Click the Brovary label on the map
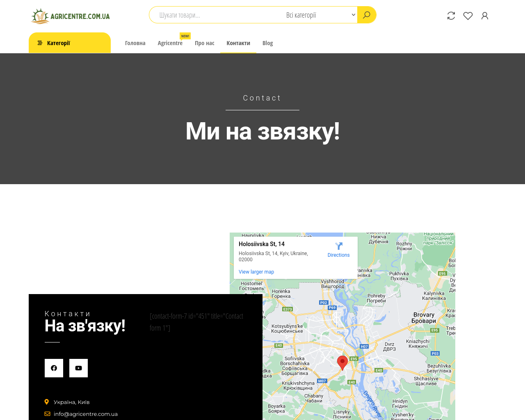This screenshot has width=525, height=420. pos(424,317)
